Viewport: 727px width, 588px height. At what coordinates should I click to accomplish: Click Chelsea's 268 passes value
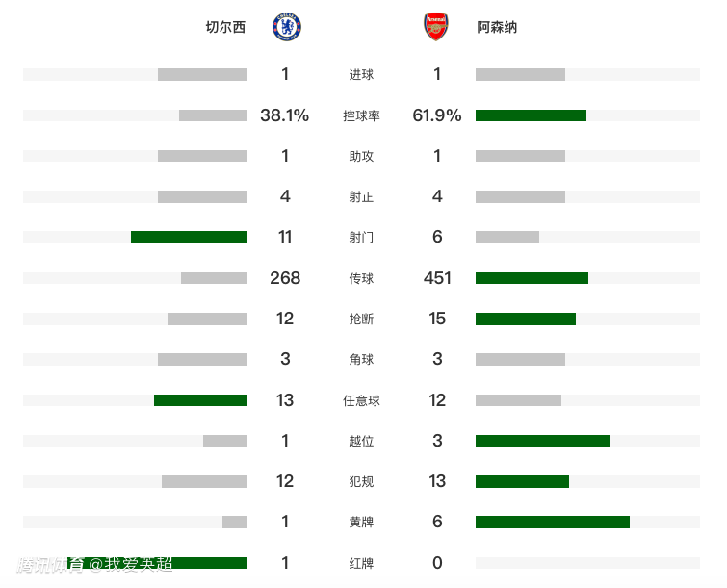click(x=285, y=278)
